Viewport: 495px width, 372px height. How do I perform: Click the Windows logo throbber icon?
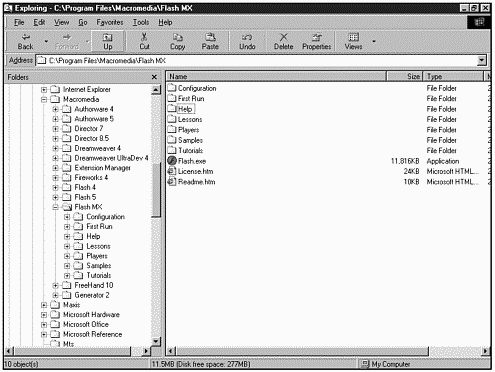[x=479, y=22]
